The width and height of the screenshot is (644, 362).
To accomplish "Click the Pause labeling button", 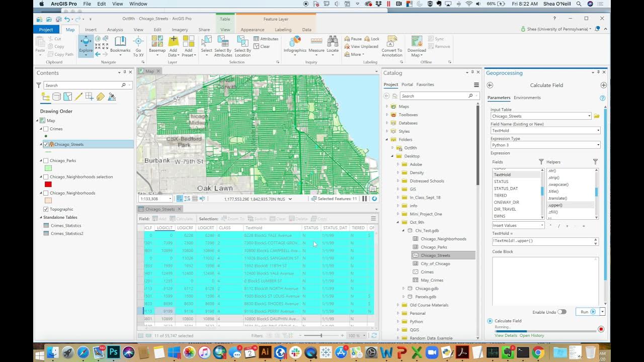I will coord(353,39).
